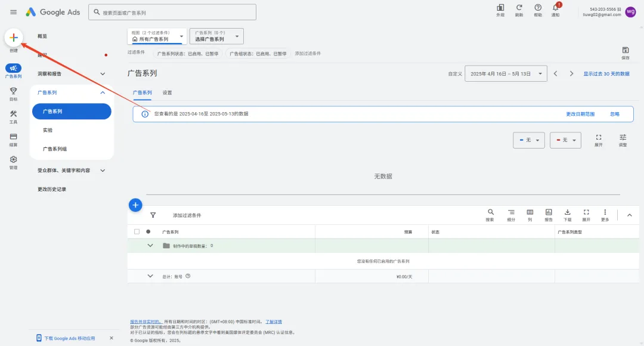644x346 pixels.
Task: Click the 更改日期范围 link
Action: (x=580, y=114)
